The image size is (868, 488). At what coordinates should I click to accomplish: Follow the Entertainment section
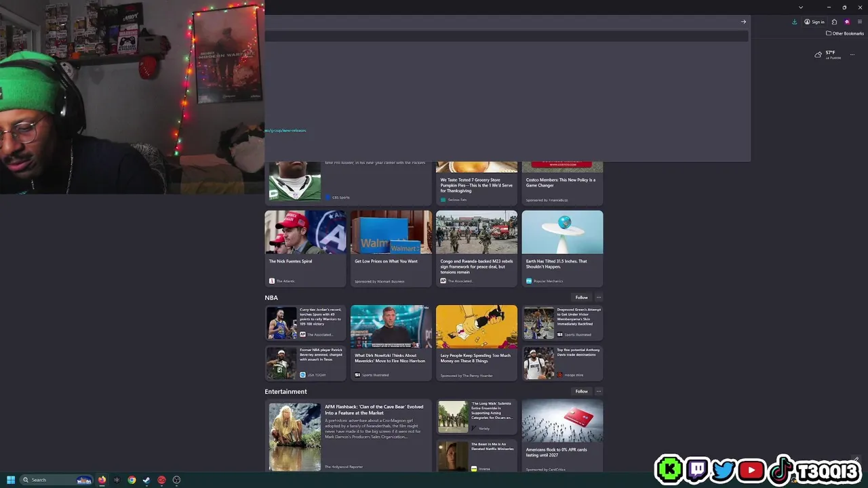point(581,391)
